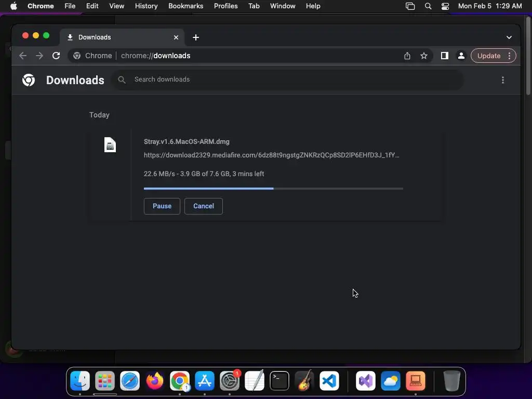Click the screen mirroring icon in menu bar
This screenshot has height=399, width=532.
pos(410,6)
